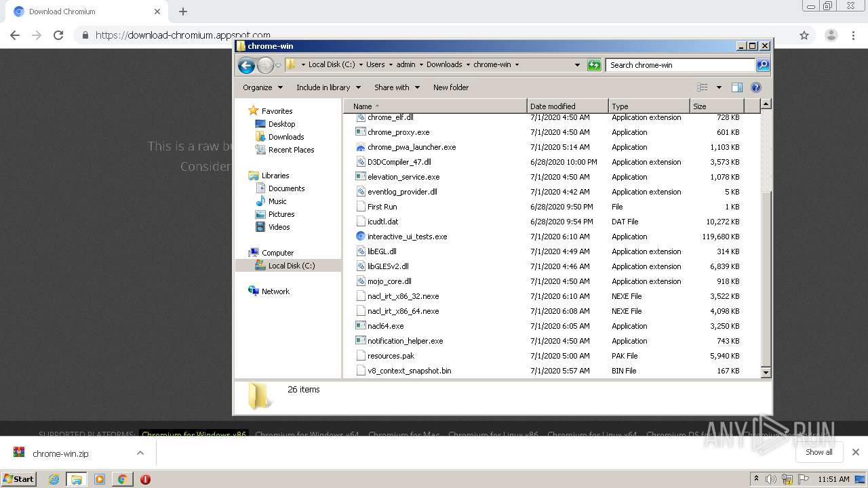868x488 pixels.
Task: Open the Organize dropdown menu
Action: [x=262, y=87]
